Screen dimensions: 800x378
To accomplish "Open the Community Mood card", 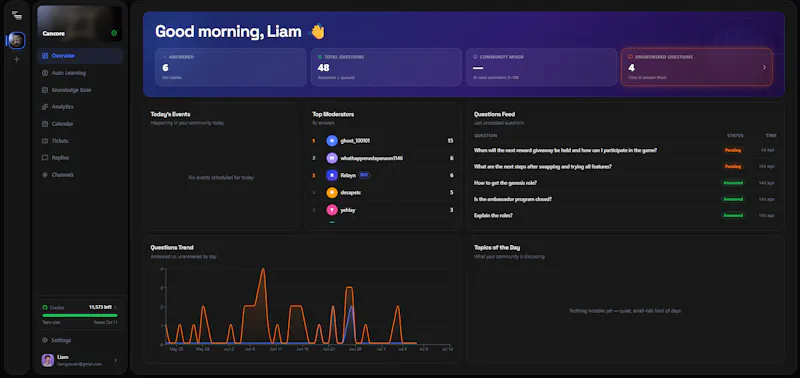I will pyautogui.click(x=541, y=67).
